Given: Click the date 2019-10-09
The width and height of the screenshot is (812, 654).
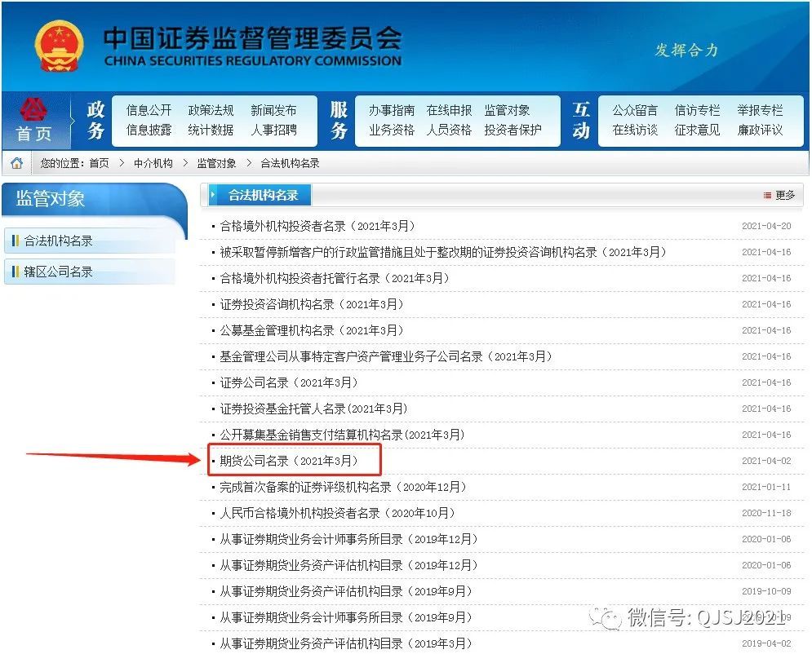Looking at the screenshot, I should point(766,591).
